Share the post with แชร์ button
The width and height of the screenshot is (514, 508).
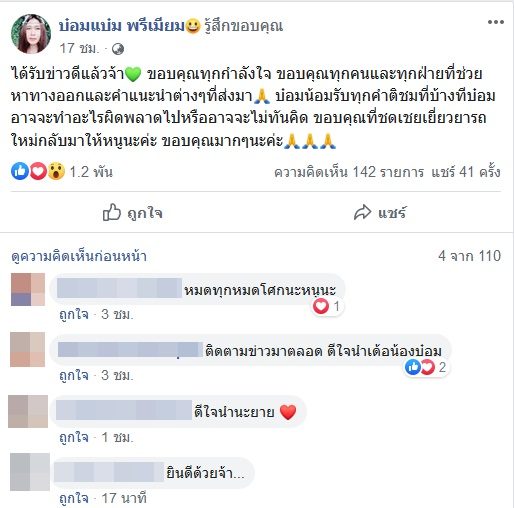(x=380, y=212)
